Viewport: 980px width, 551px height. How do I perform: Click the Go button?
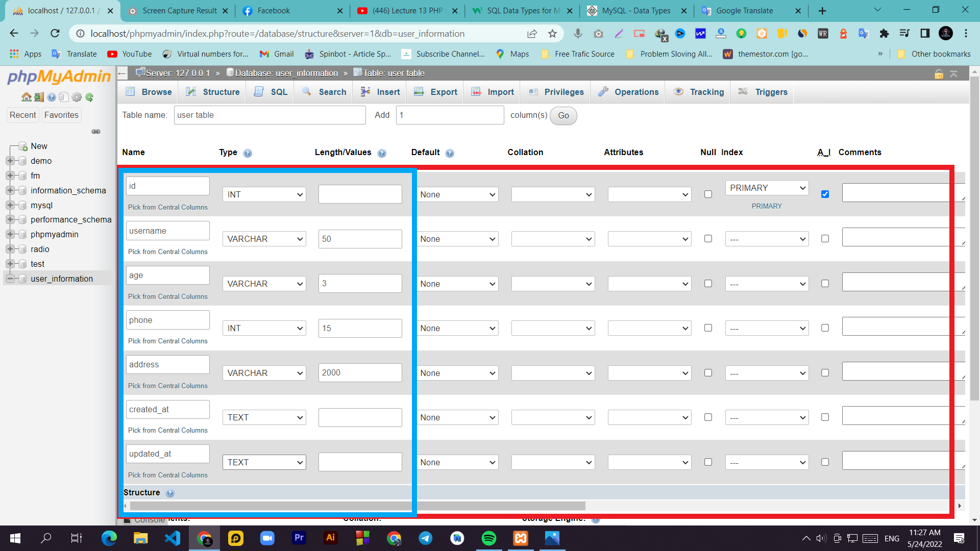click(563, 115)
